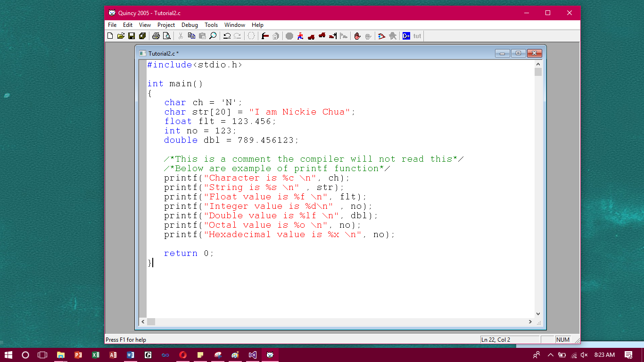Open the Debug menu
The image size is (644, 362).
point(190,25)
